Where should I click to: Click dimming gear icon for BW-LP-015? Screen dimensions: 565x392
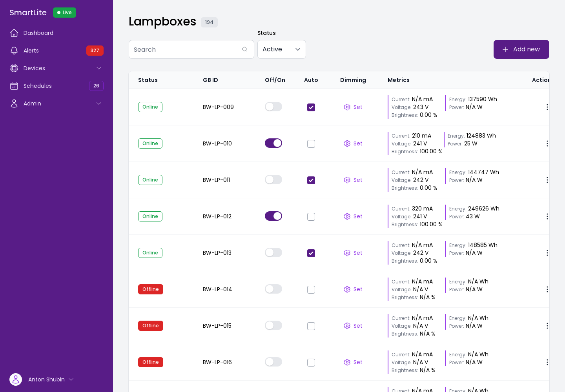click(x=347, y=326)
